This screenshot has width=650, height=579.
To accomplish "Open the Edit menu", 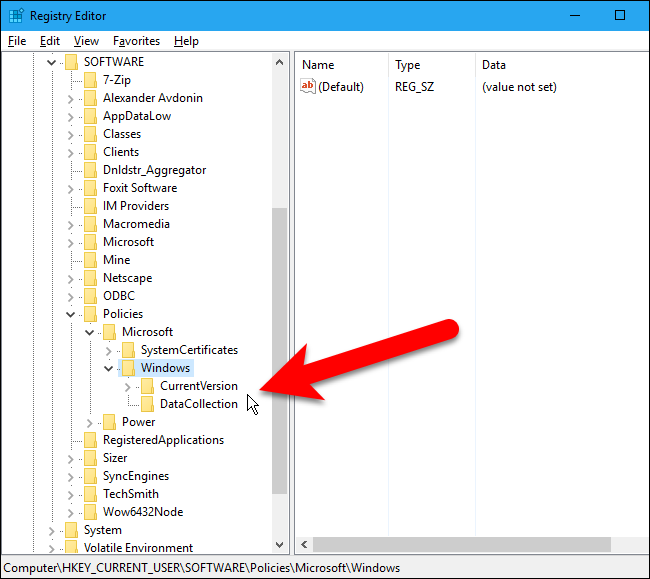I will tap(50, 41).
